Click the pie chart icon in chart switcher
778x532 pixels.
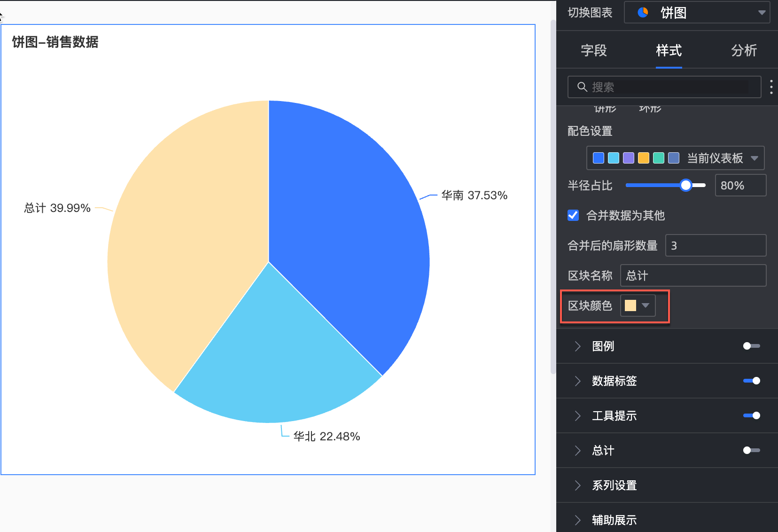(x=643, y=13)
